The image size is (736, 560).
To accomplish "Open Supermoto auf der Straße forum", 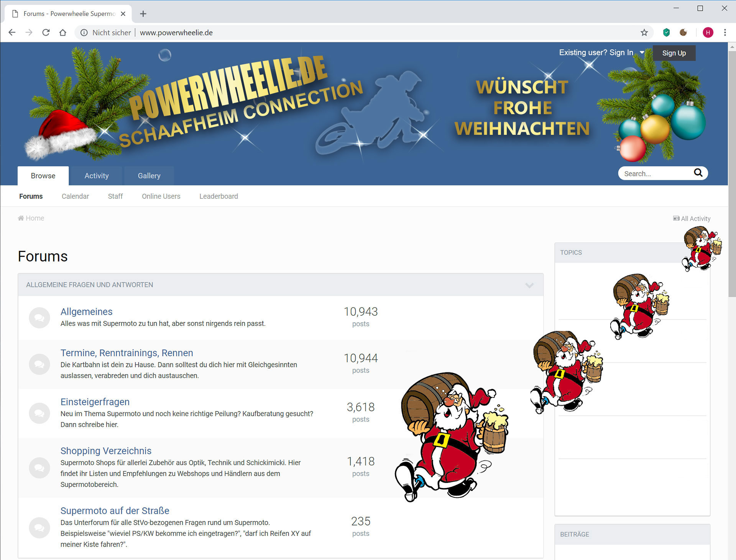I will 115,511.
